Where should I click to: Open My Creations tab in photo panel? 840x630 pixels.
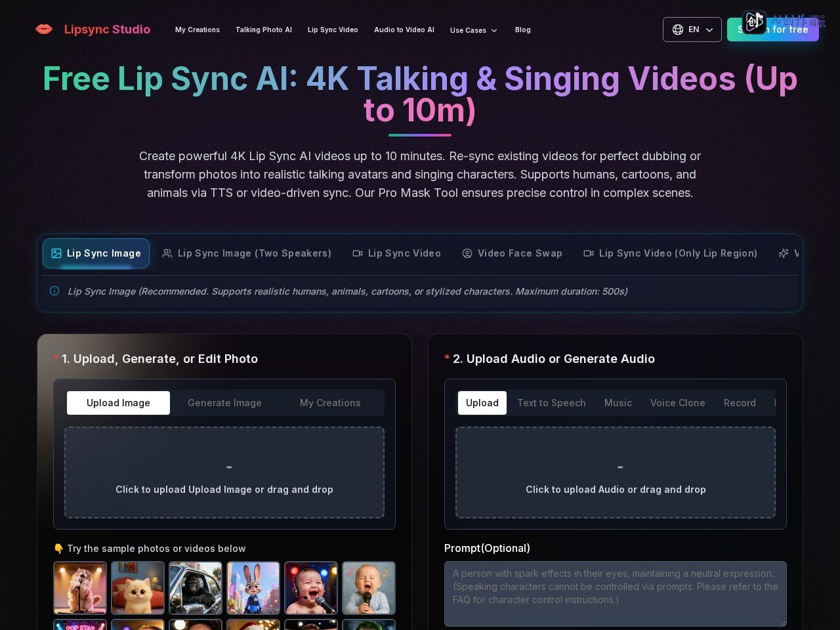point(330,403)
